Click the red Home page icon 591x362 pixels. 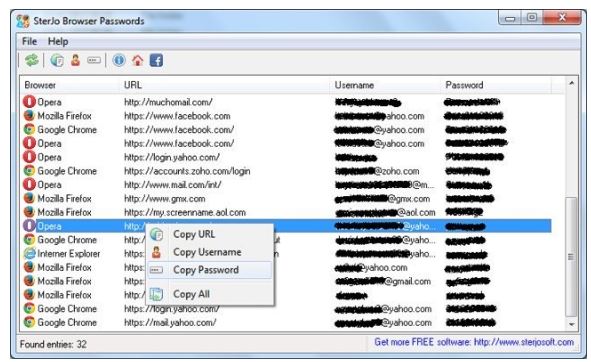click(138, 60)
